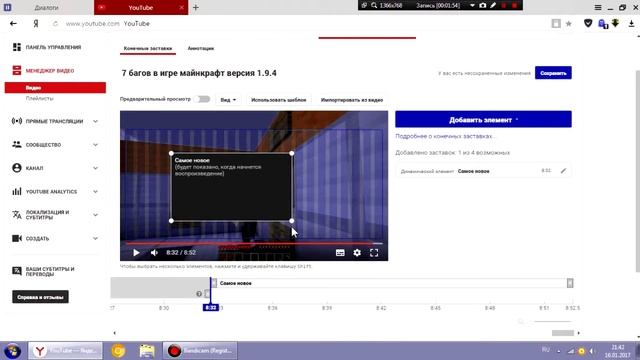Click the shield protection icon in address bar
Screen dimensions: 640x360
tap(588, 24)
